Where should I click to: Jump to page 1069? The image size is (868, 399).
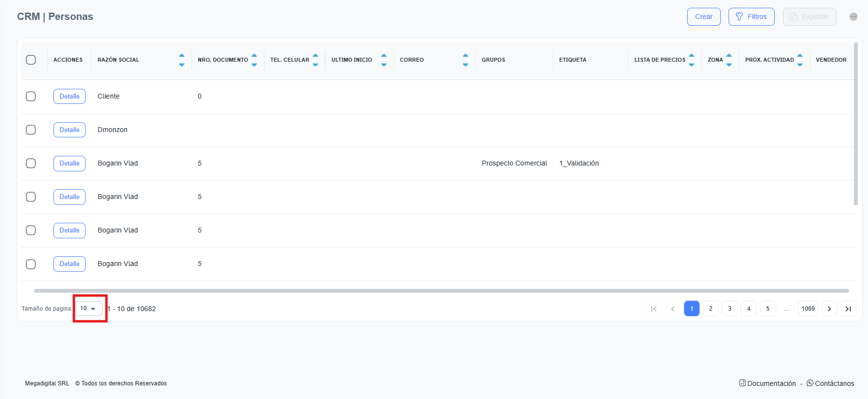(x=808, y=309)
